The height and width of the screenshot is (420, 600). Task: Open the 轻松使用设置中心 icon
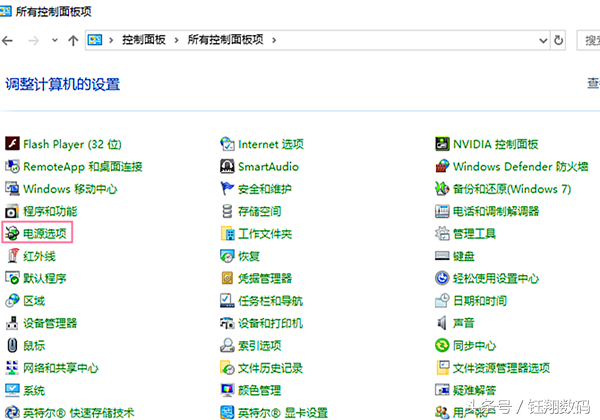point(442,278)
